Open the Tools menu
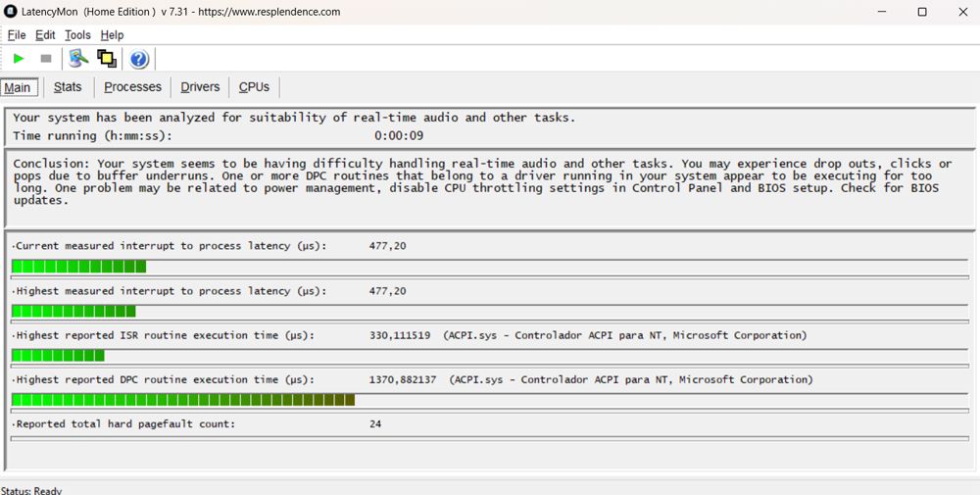This screenshot has height=495, width=980. 77,35
